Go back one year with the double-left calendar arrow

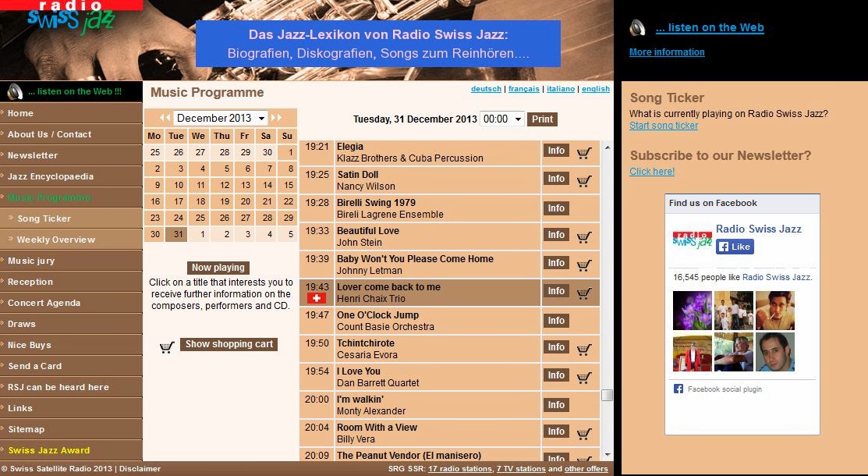pos(165,118)
